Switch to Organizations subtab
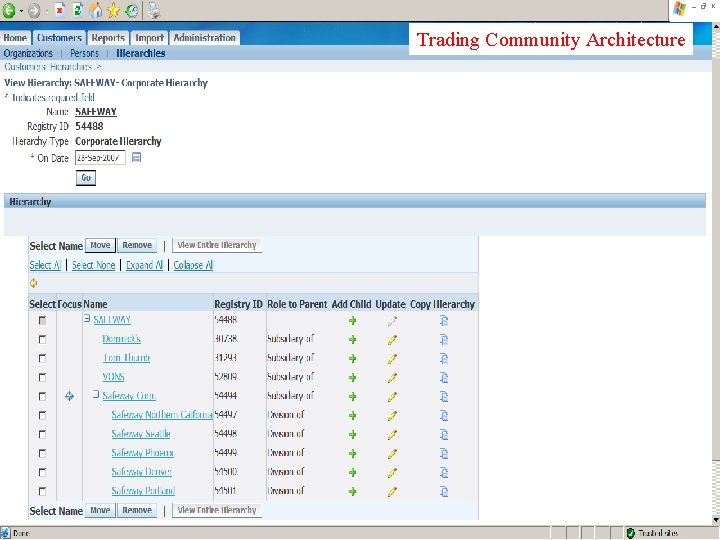 tap(28, 53)
